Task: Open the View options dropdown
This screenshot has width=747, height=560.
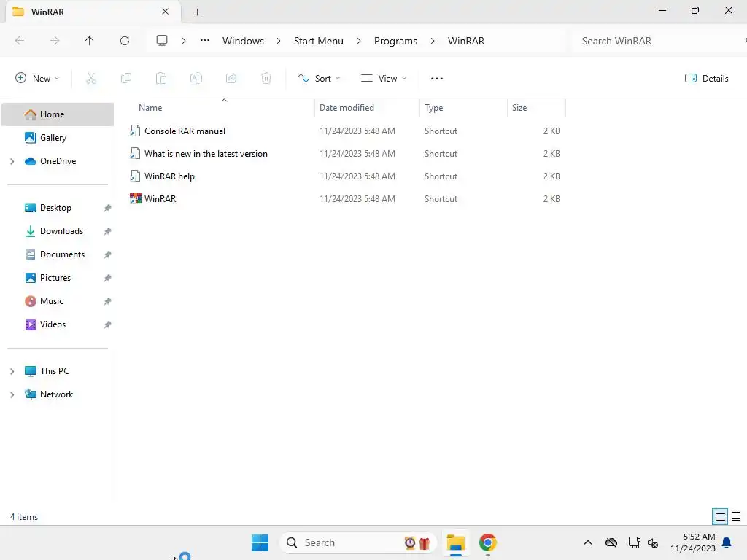Action: coord(384,79)
